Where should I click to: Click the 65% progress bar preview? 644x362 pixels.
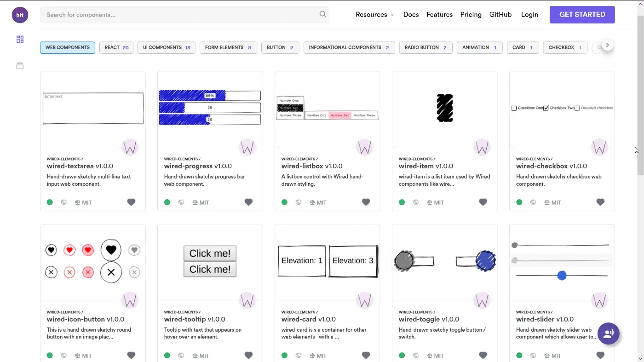210,96
